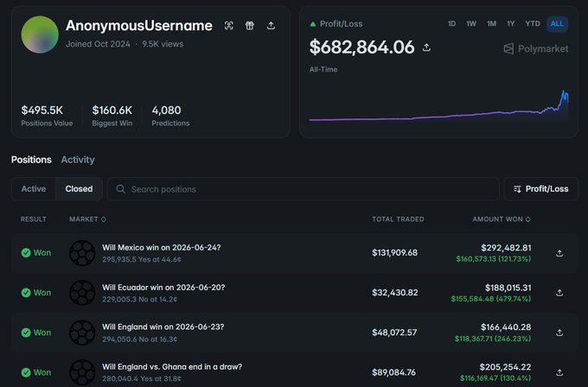Set chart range to 1Y

click(511, 23)
